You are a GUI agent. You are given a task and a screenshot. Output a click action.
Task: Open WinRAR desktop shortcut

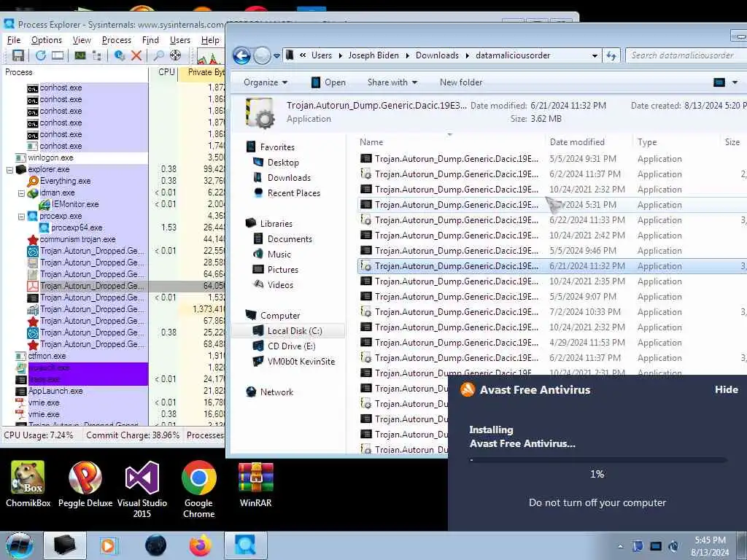pos(256,483)
